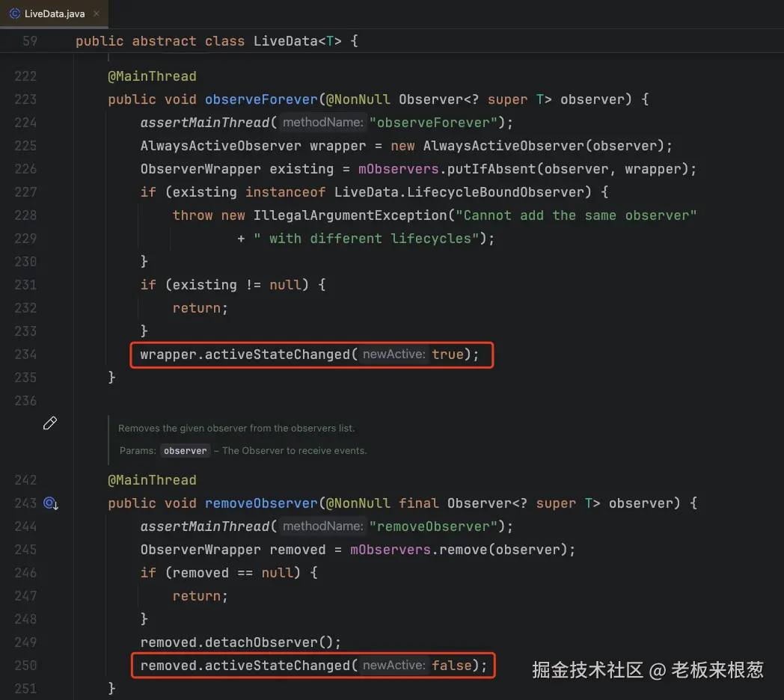Screen dimensions: 784x700
Task: Click LiveData.LifecycleBoundObserver on line 227
Action: 459,192
